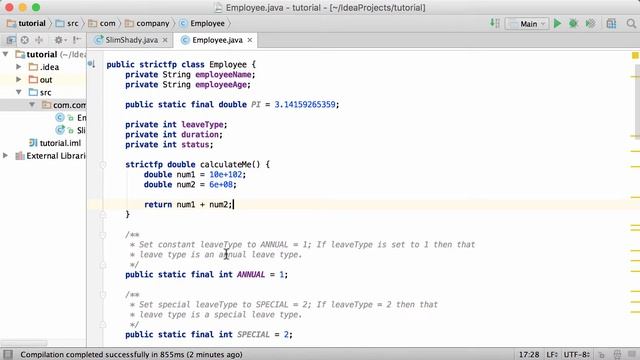Viewport: 640px width, 360px height.
Task: Collapse the src folder
Action: pos(18,92)
